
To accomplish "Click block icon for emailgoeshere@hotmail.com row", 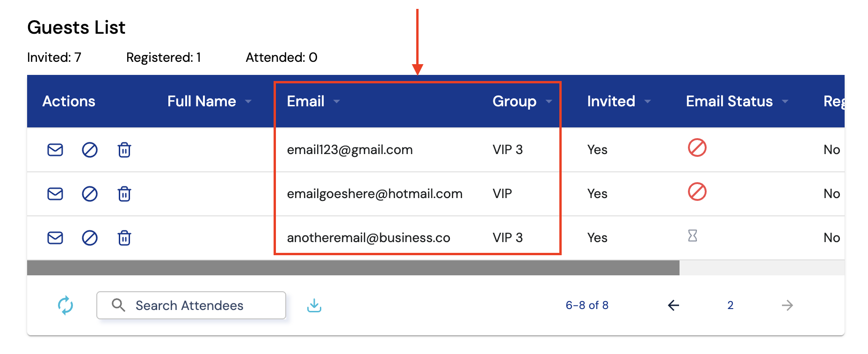I will coord(90,194).
